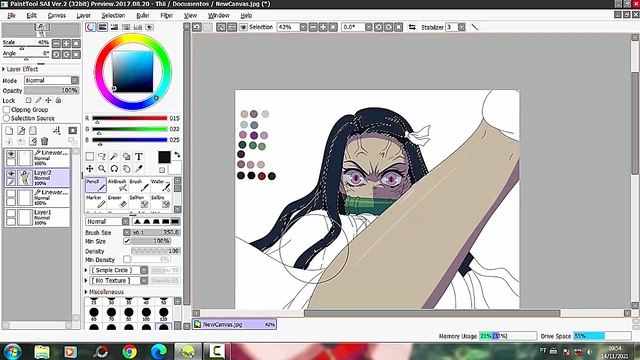This screenshot has height=360, width=640.
Task: Select the Watercolor brush tool
Action: (160, 185)
